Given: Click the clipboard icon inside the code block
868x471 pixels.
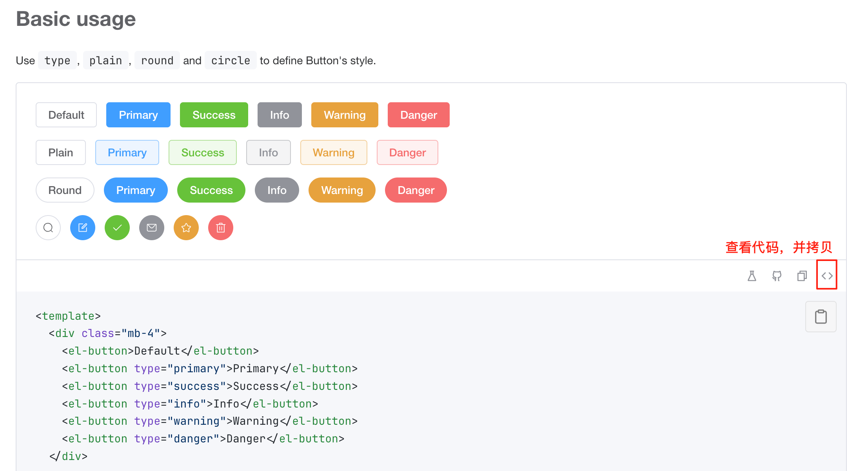Looking at the screenshot, I should (x=821, y=316).
